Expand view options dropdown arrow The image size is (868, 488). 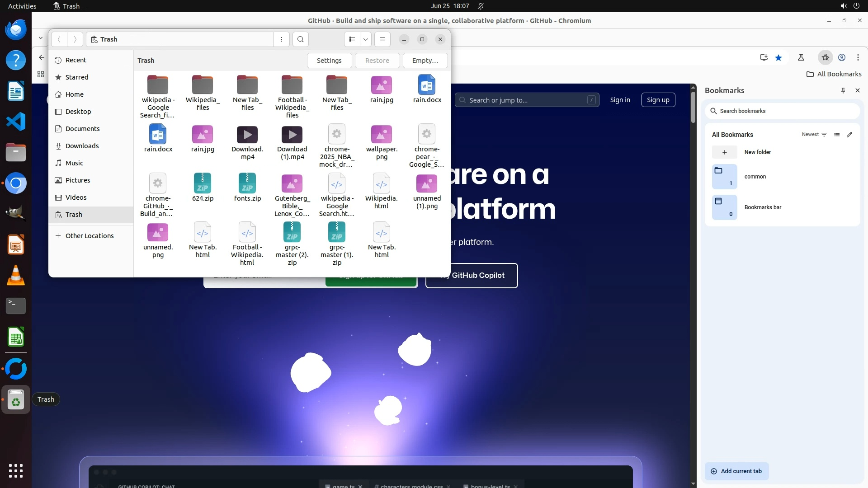(366, 39)
